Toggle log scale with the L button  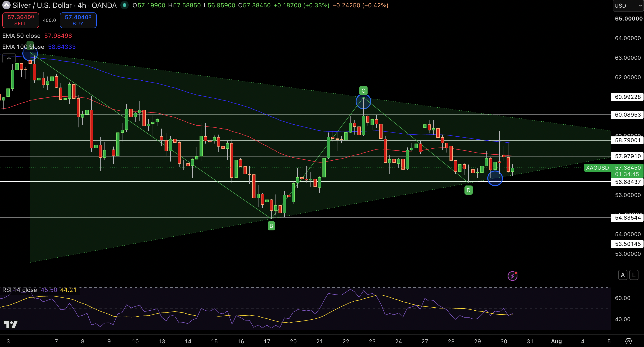click(633, 275)
